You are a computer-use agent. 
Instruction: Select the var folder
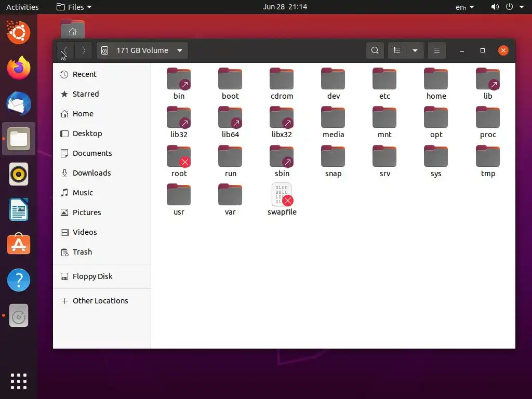[230, 200]
